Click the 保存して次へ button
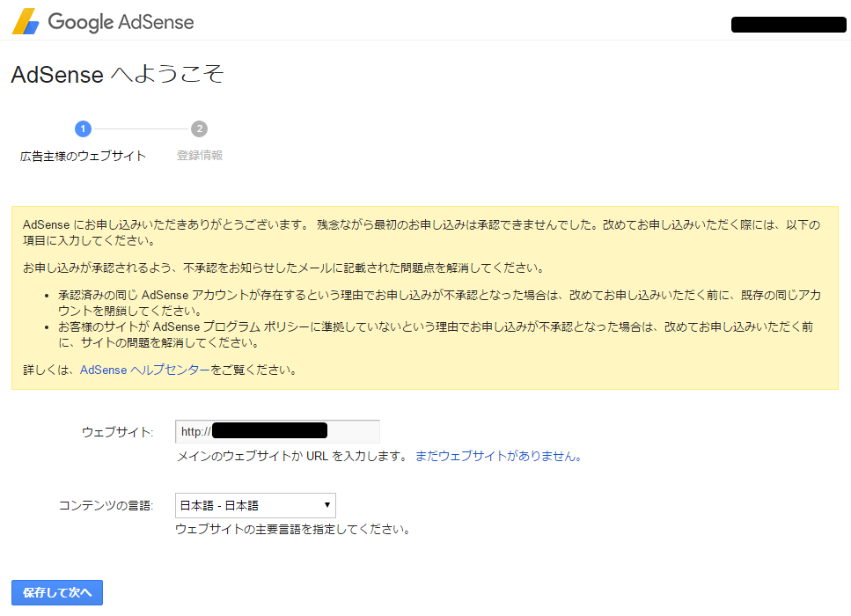Screen dimensions: 851x616 point(57,592)
